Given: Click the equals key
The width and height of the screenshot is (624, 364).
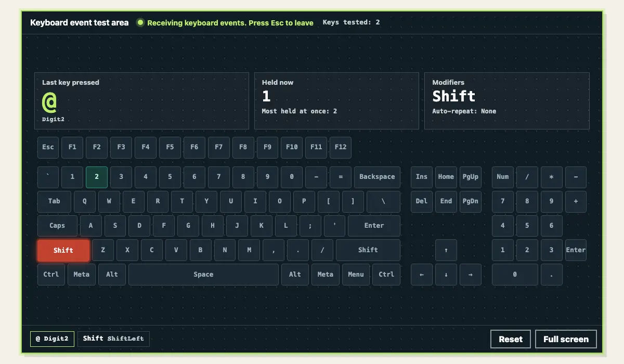Looking at the screenshot, I should (341, 177).
